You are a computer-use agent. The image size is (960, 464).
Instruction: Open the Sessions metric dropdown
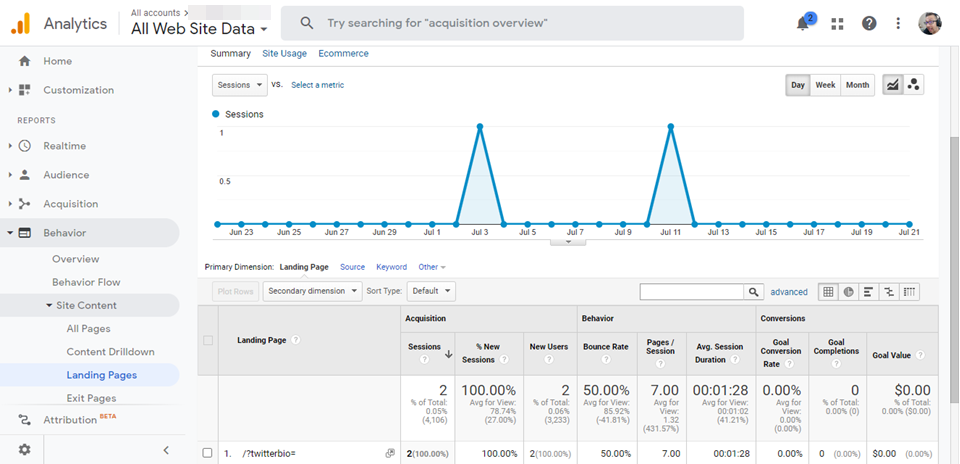point(240,85)
